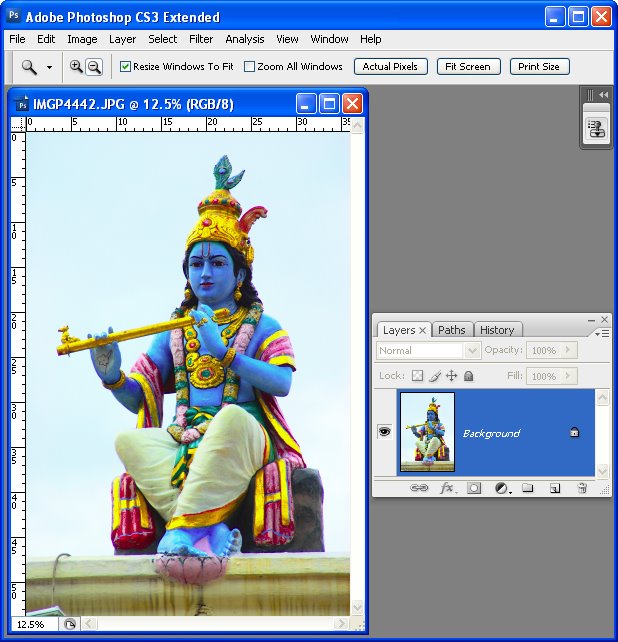
Task: Click Layers list scroll down arrow
Action: [x=602, y=470]
